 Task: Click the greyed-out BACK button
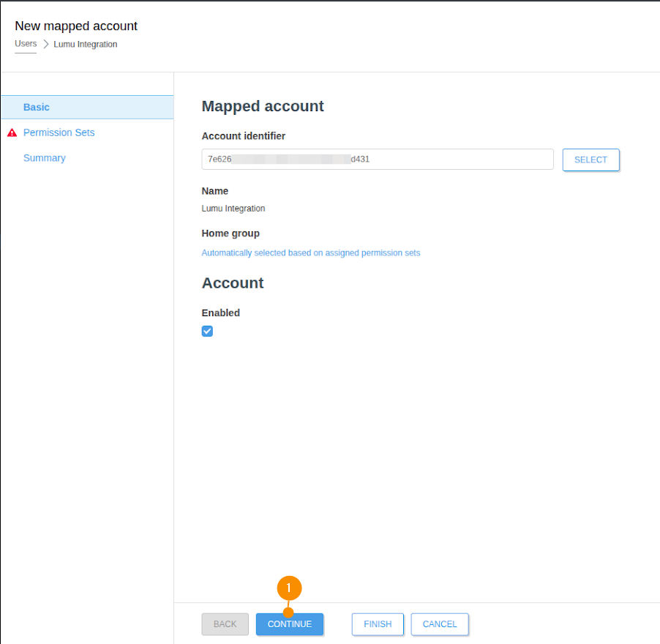click(x=225, y=624)
